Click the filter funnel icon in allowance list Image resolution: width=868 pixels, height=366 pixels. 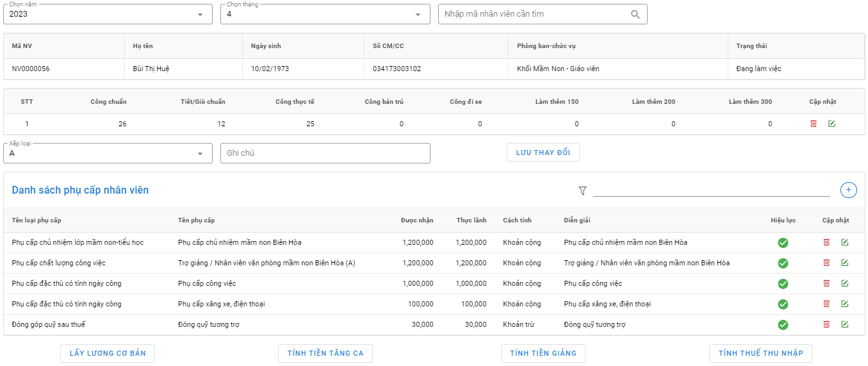(582, 190)
